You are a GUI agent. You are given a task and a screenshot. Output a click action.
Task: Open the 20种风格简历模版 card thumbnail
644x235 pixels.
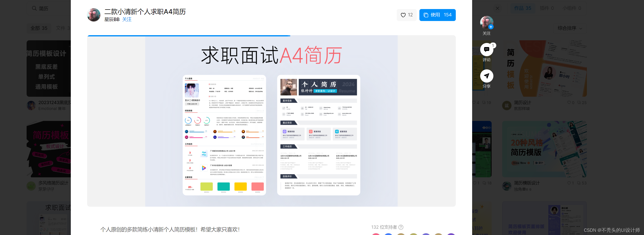click(x=544, y=149)
